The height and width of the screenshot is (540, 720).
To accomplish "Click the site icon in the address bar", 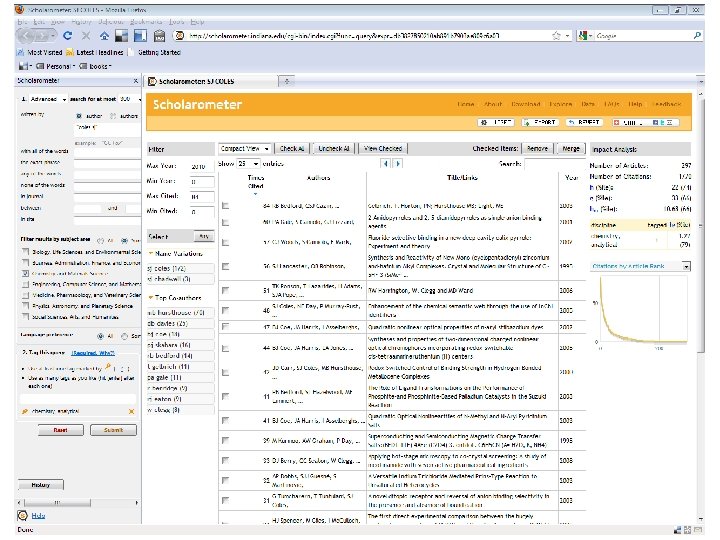I will (180, 35).
